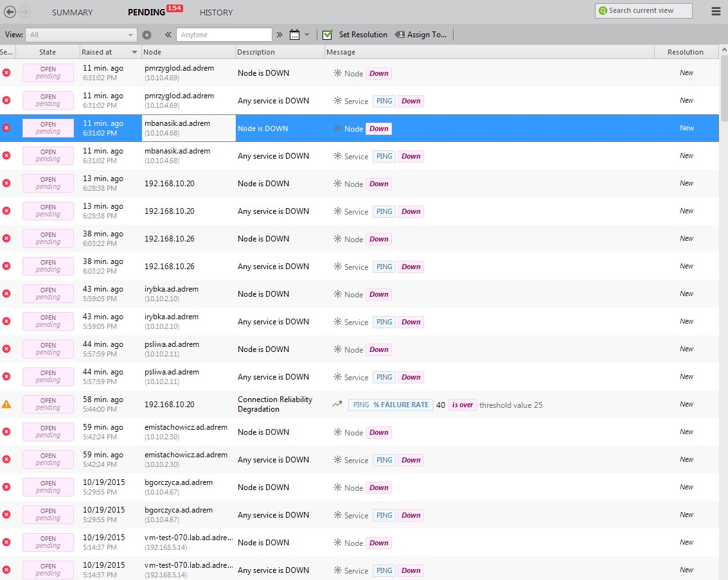Click the back navigation arrow
Screen dimensions: 728x580
coord(10,12)
